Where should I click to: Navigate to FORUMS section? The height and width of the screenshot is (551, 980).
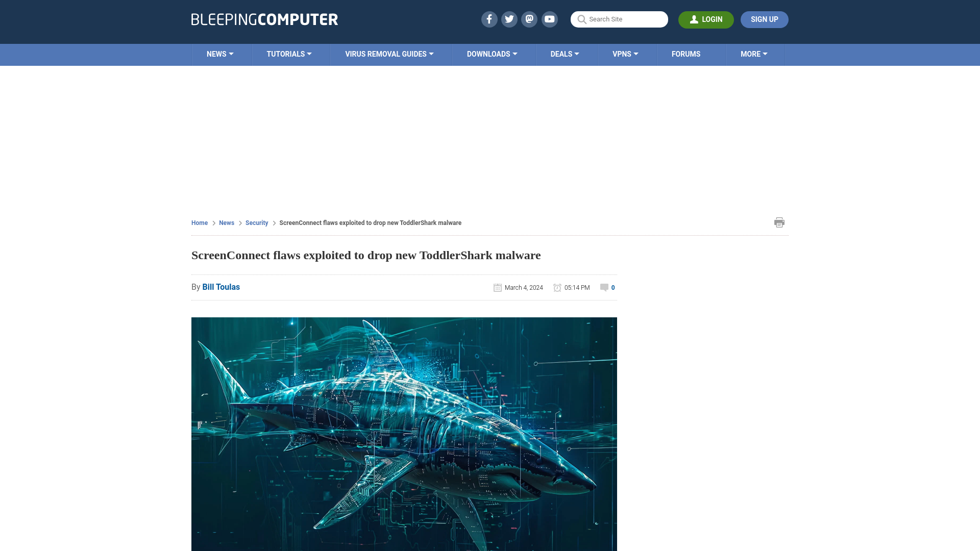(x=686, y=54)
